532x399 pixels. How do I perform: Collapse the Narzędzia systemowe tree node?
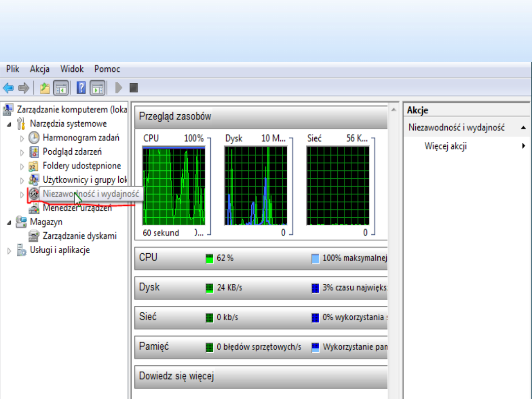click(9, 124)
